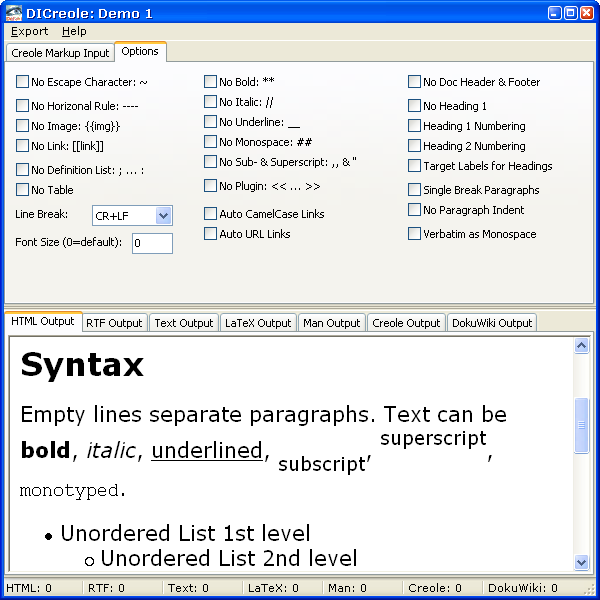This screenshot has width=600, height=600.
Task: Enable Heading 1 Numbering checkbox
Action: [415, 126]
